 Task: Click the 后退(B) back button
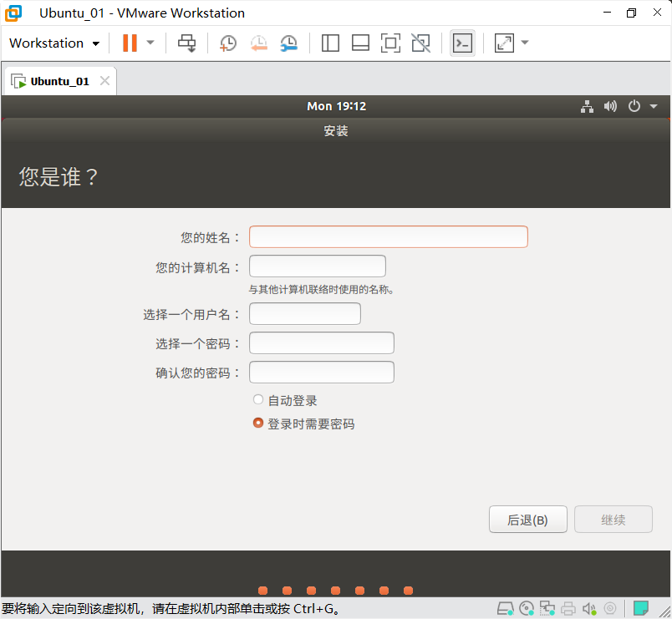tap(528, 520)
